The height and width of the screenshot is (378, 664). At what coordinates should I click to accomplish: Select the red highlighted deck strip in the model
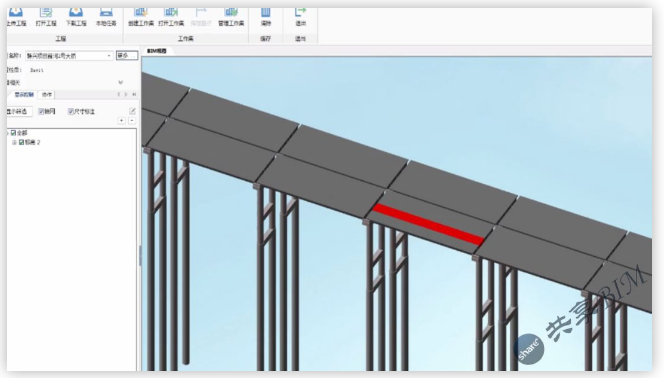tap(429, 224)
